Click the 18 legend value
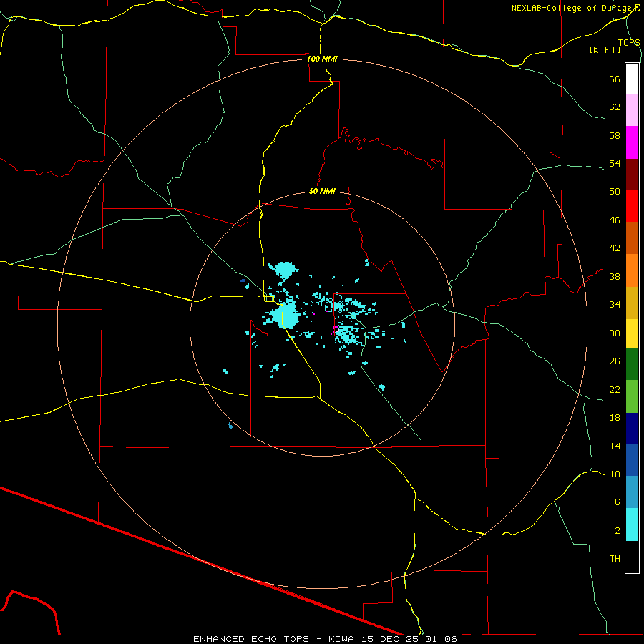Viewport: 644px width, 644px height. 615,418
